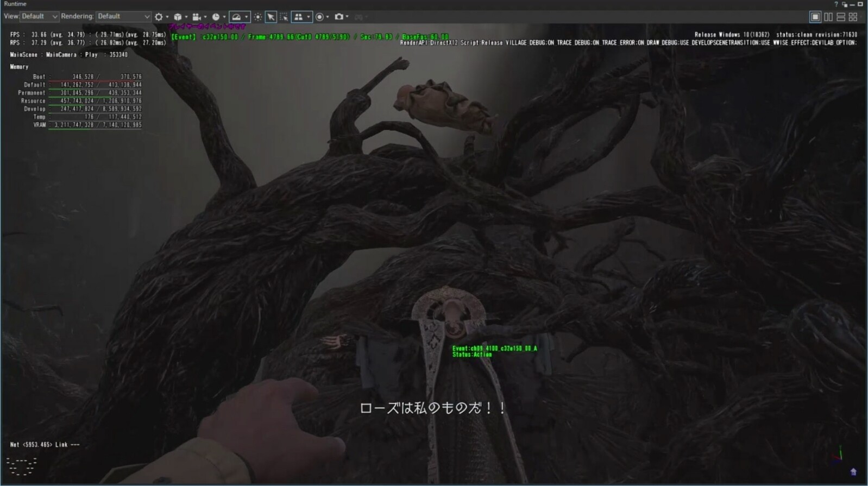Click the clock time icon

[216, 17]
